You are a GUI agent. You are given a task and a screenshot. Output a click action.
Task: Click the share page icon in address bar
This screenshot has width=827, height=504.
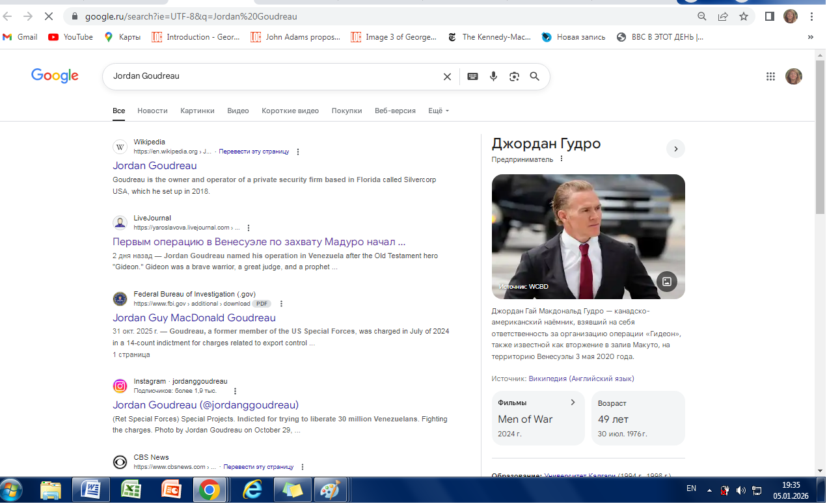pyautogui.click(x=723, y=16)
